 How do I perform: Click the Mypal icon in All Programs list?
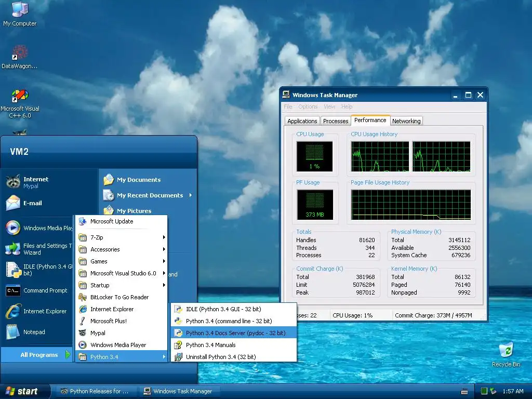tap(83, 333)
